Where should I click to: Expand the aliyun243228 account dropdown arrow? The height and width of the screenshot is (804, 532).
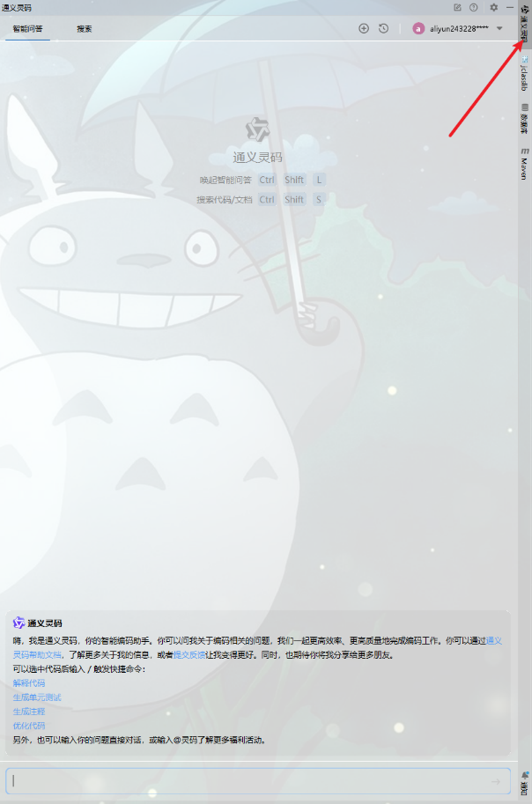pos(499,29)
